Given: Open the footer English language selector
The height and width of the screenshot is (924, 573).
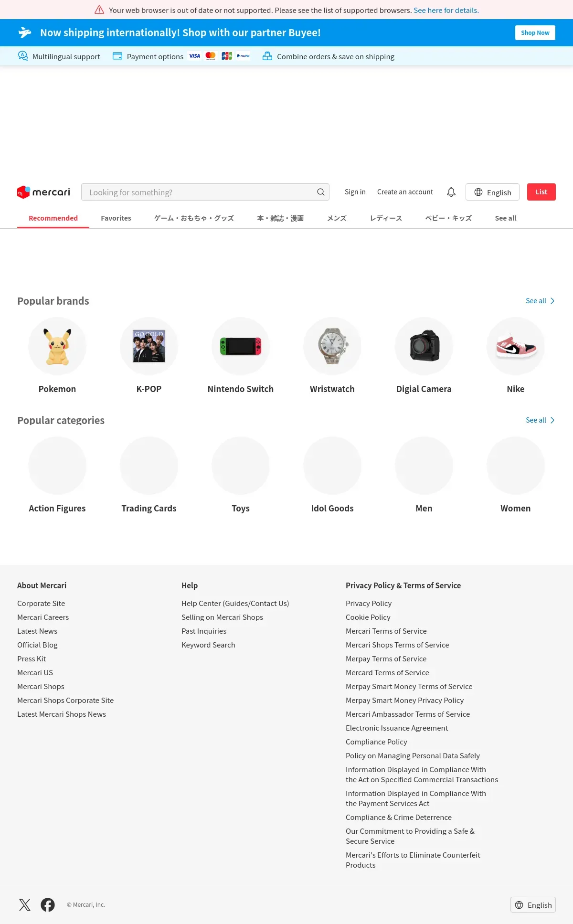Looking at the screenshot, I should [533, 905].
